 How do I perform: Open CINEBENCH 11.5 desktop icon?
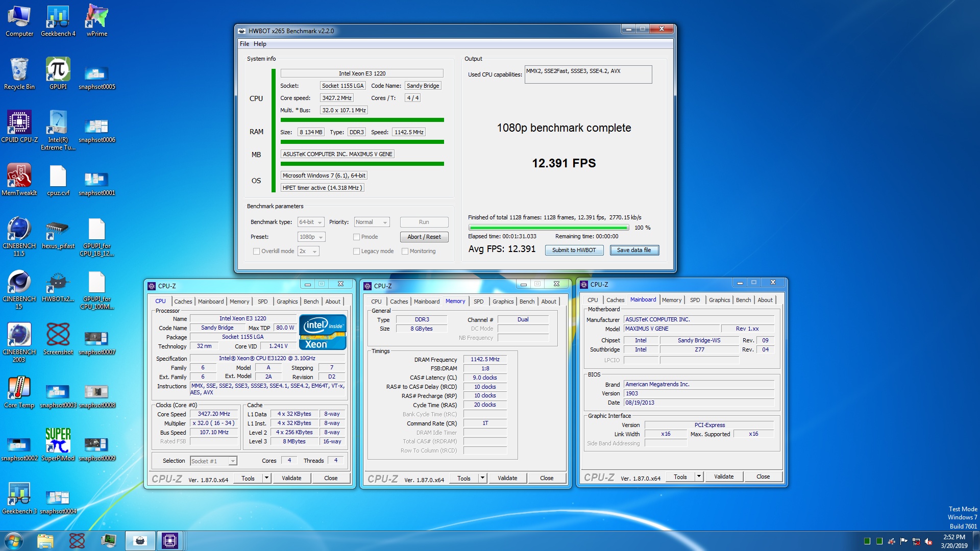[19, 237]
